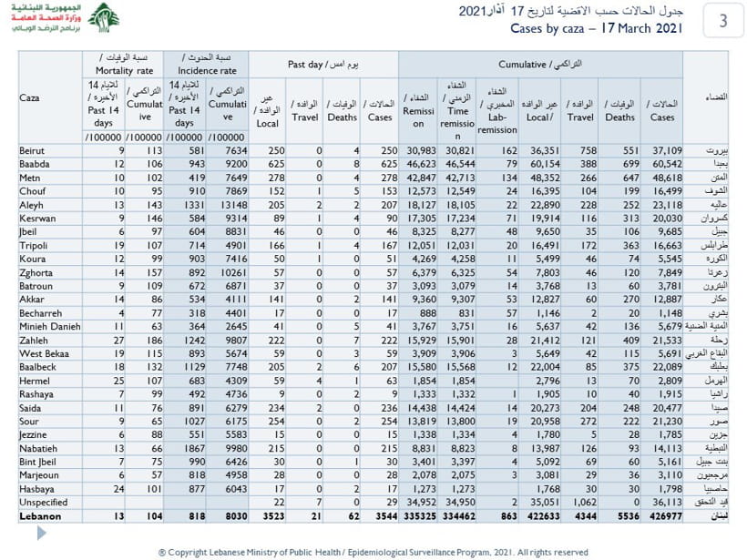Viewport: 747px width, 560px height.
Task: Click Lebanon past day cases value 3544
Action: click(386, 516)
